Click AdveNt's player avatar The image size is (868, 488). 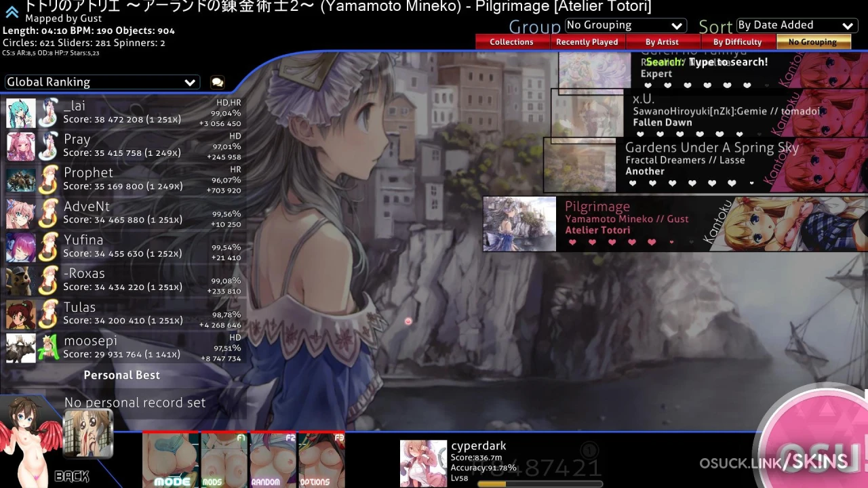pos(20,213)
